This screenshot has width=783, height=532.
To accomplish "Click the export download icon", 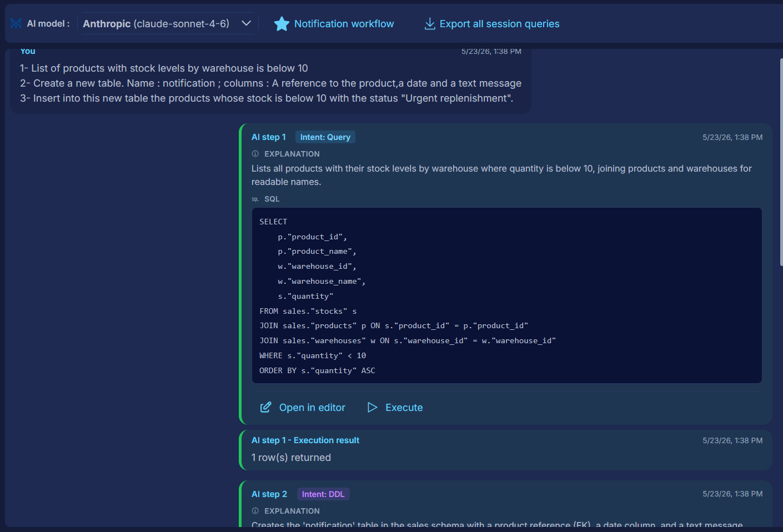I will pyautogui.click(x=430, y=24).
